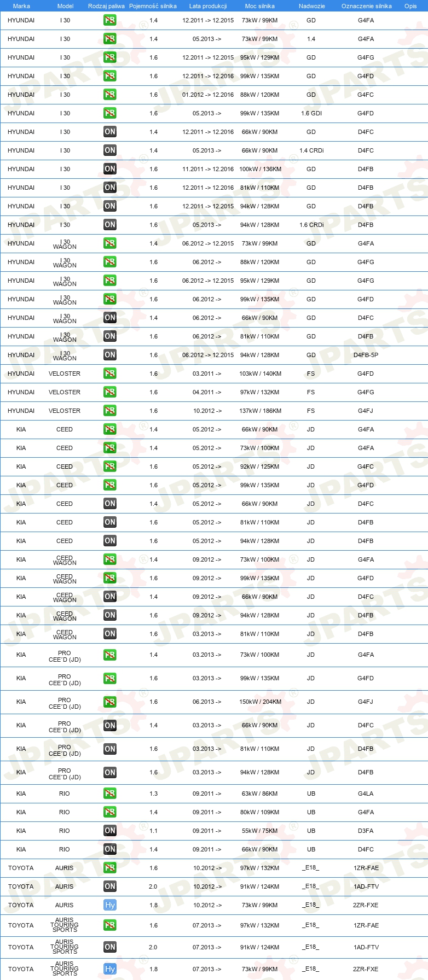Image resolution: width=428 pixels, height=980 pixels.
Task: Click the 55kW / 75KM power cell
Action: (260, 831)
